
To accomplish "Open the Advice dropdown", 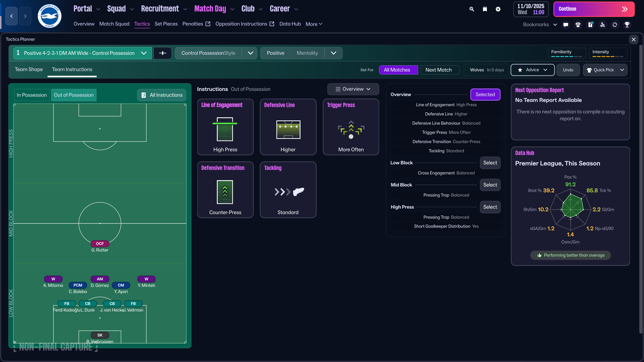I will pyautogui.click(x=532, y=70).
